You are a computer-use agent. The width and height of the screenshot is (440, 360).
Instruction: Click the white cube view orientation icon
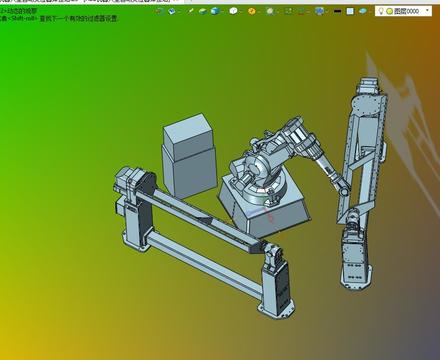click(233, 11)
